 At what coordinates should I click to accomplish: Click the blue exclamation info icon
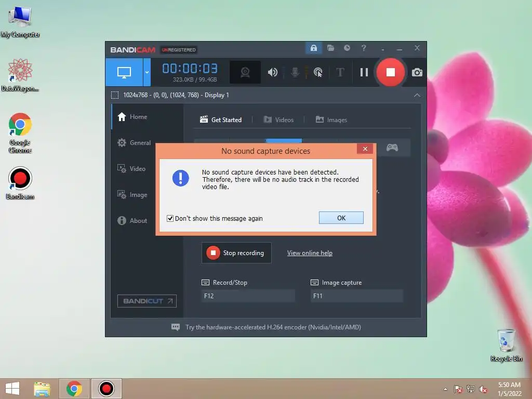pos(180,178)
